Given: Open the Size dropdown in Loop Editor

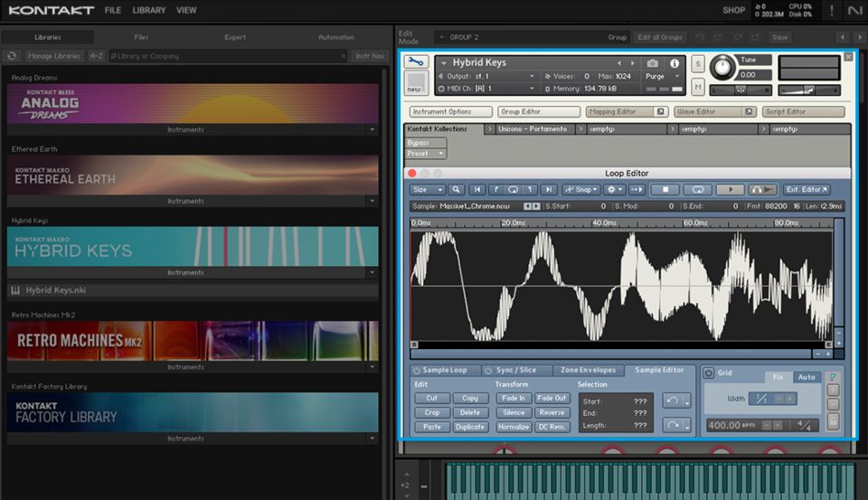Looking at the screenshot, I should 427,190.
